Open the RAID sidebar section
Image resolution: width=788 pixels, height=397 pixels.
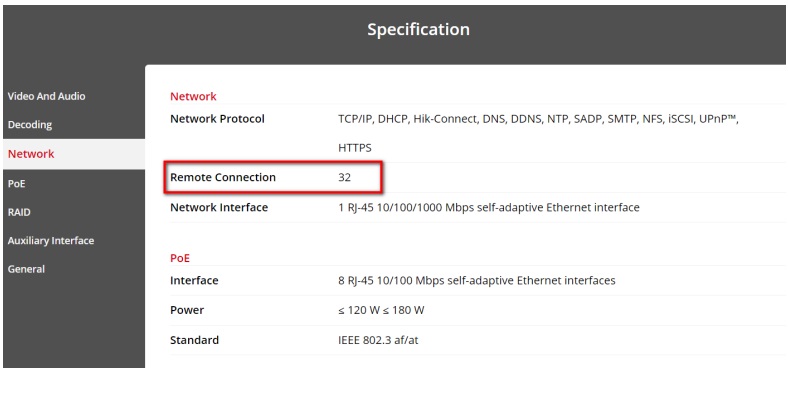coord(19,212)
